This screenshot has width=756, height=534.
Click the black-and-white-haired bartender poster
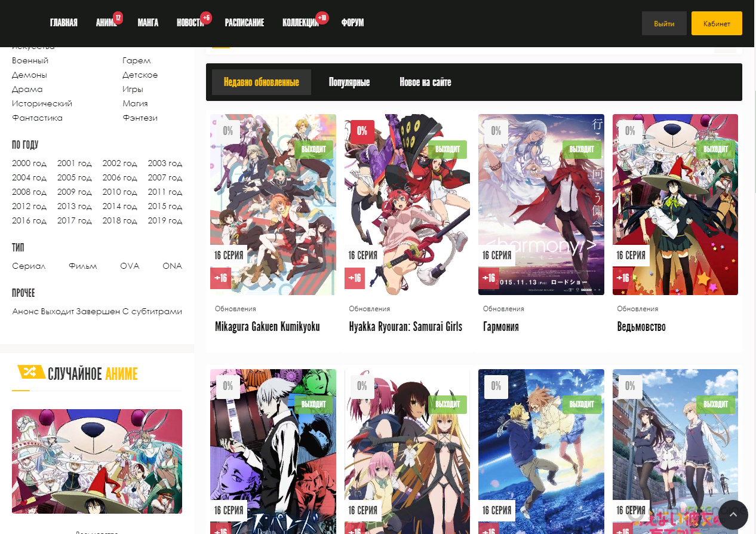click(x=273, y=452)
